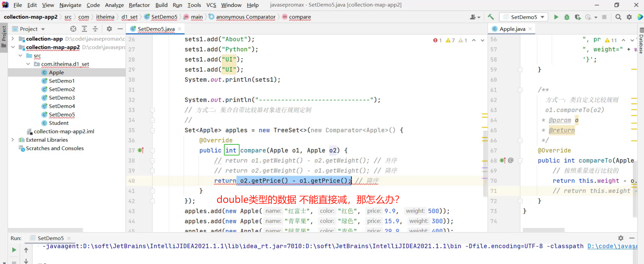Viewport: 644px width, 264px height.
Task: Select the SetDemo5 tab in Run panel
Action: click(x=50, y=238)
